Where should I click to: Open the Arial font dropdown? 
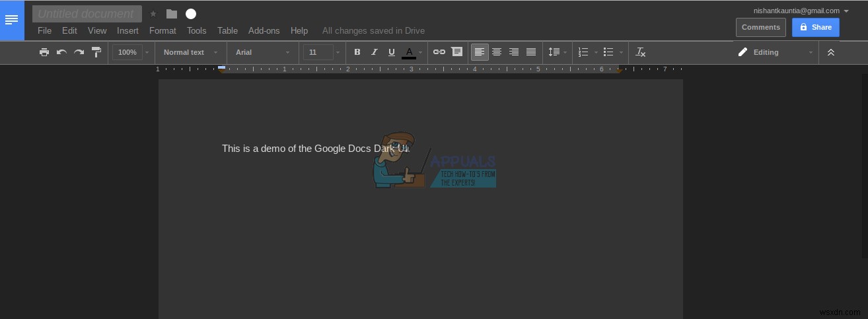[x=262, y=52]
